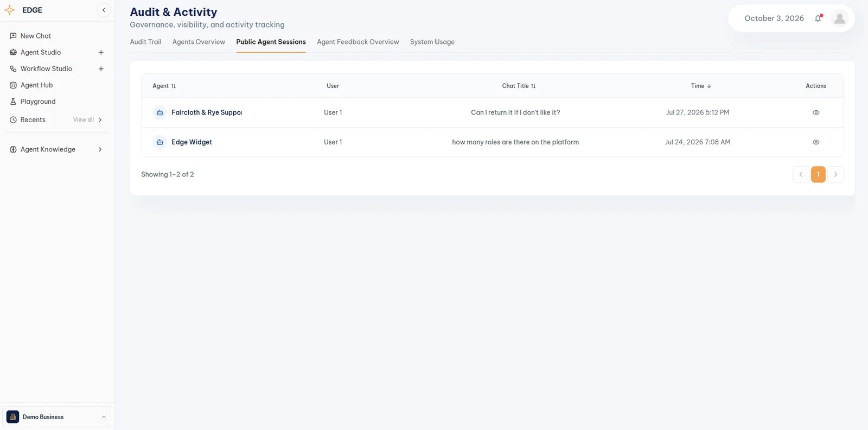Open New Chat from the sidebar
The image size is (868, 430).
pyautogui.click(x=36, y=36)
